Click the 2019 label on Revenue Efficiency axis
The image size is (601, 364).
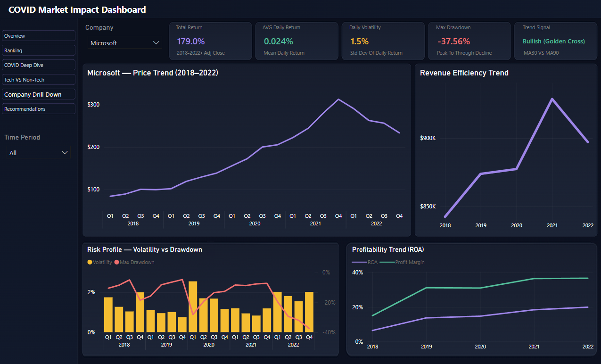481,225
